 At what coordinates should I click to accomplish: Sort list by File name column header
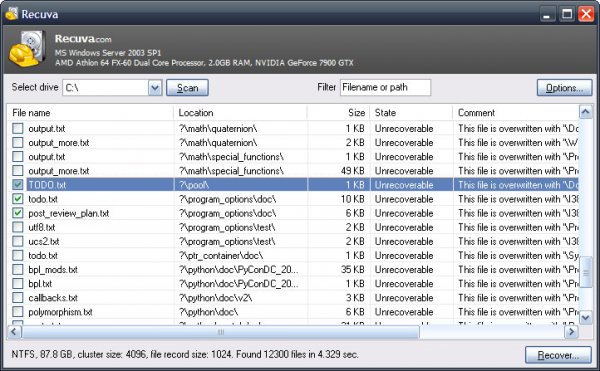point(90,112)
